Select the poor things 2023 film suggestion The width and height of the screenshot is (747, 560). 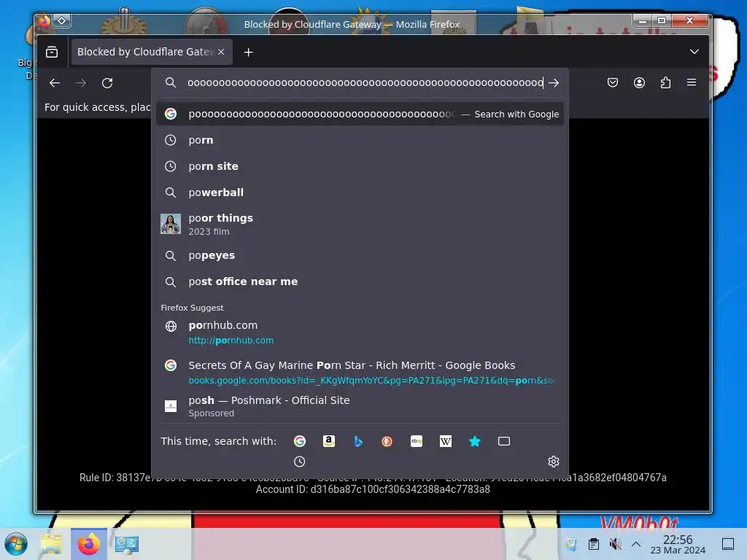coord(360,224)
